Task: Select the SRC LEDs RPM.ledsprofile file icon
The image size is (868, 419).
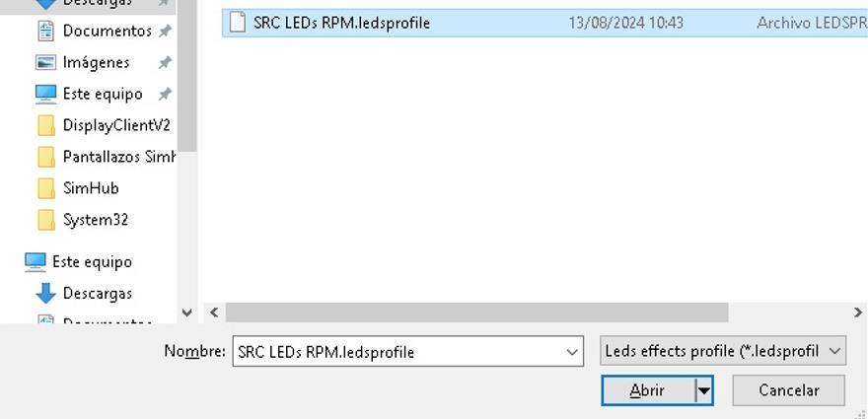Action: coord(237,23)
